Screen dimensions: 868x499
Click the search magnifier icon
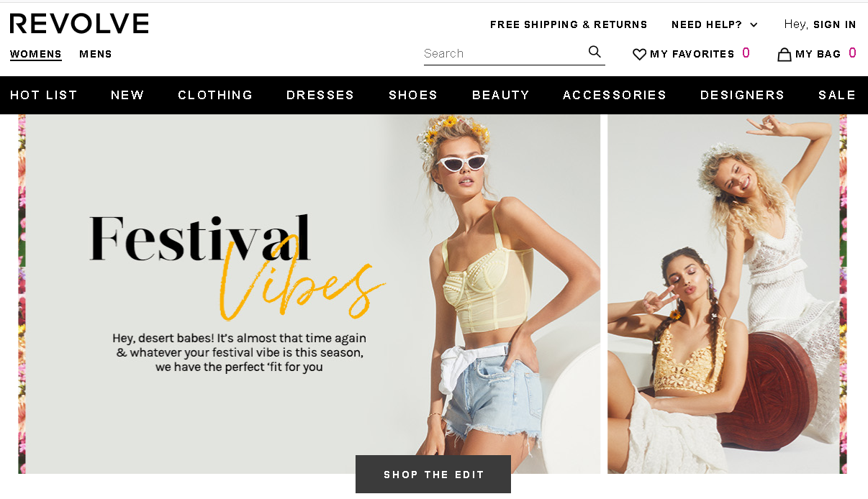point(595,52)
